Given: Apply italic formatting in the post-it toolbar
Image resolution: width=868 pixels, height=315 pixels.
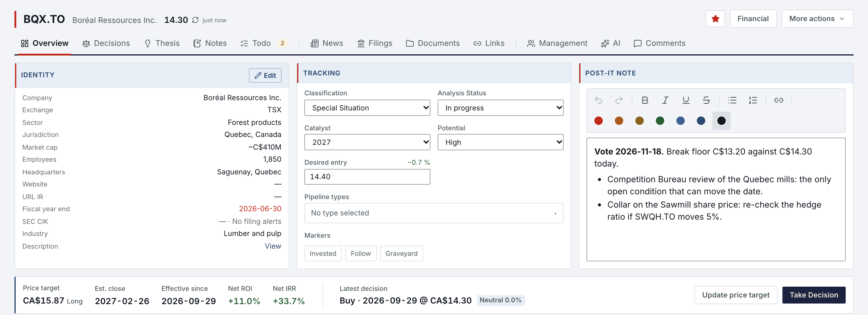Looking at the screenshot, I should coord(665,100).
